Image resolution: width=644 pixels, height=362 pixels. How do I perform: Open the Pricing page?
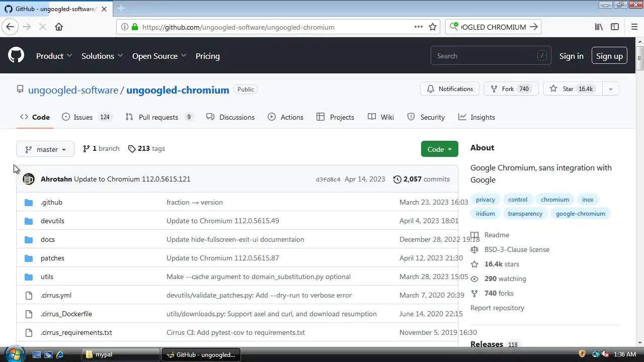[208, 56]
